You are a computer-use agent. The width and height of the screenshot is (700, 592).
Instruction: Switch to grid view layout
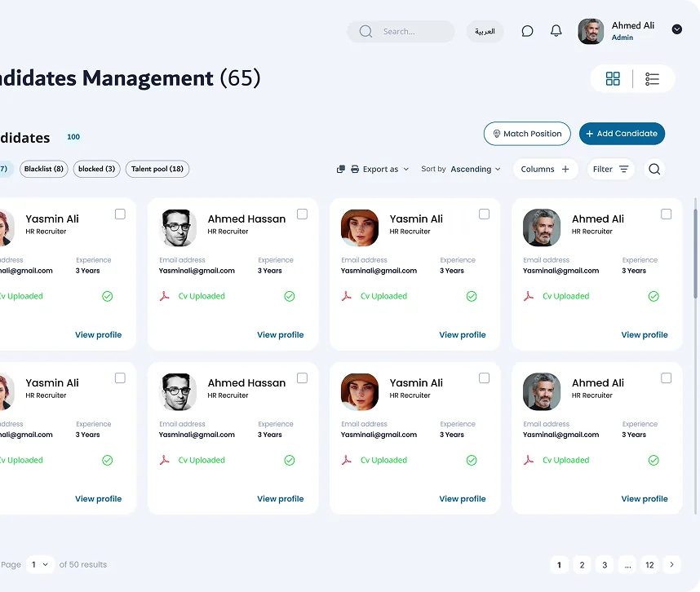click(613, 79)
